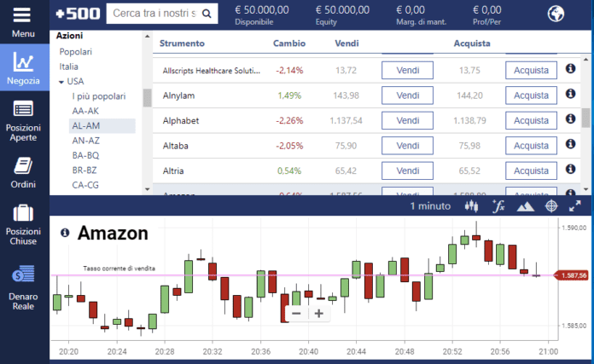594x364 pixels.
Task: Click the 1.587,56 current price marker
Action: click(571, 275)
